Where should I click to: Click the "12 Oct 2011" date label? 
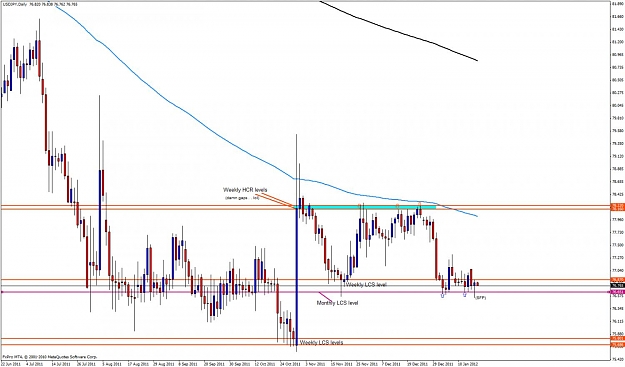click(x=265, y=364)
